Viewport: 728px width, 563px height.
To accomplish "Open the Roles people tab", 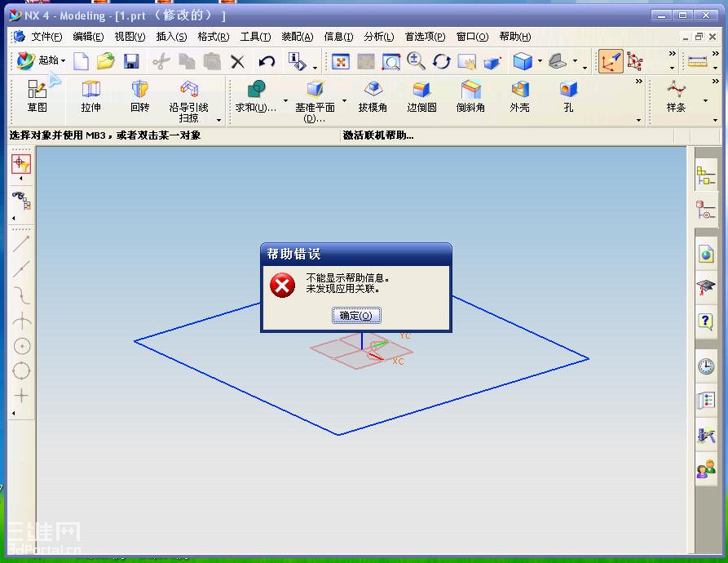I will tap(706, 469).
